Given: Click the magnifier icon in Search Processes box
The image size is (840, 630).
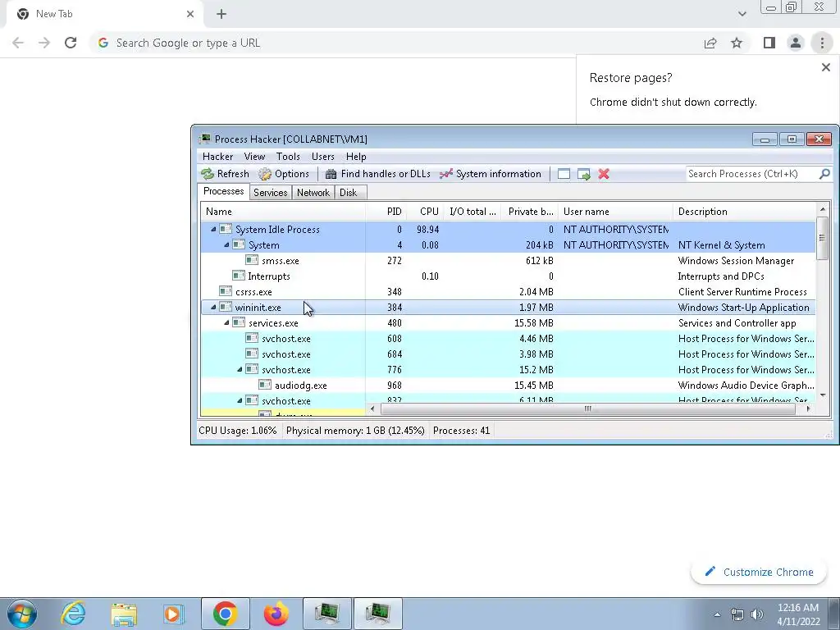Looking at the screenshot, I should click(x=824, y=174).
